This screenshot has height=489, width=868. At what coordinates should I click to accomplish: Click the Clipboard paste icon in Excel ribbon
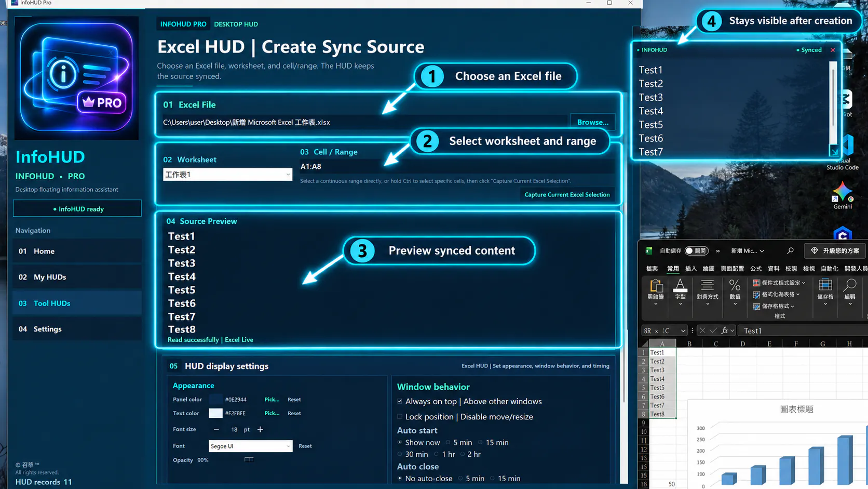656,286
